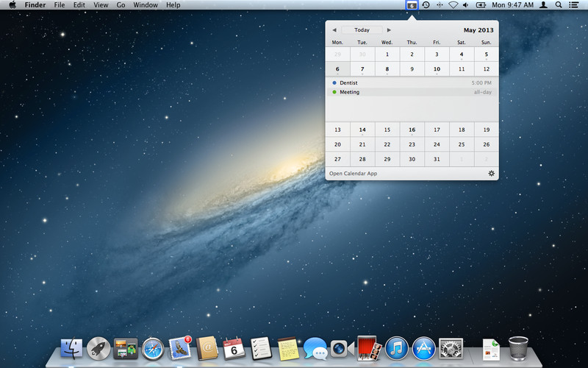Open the Go menu
This screenshot has height=368, width=588.
click(121, 5)
